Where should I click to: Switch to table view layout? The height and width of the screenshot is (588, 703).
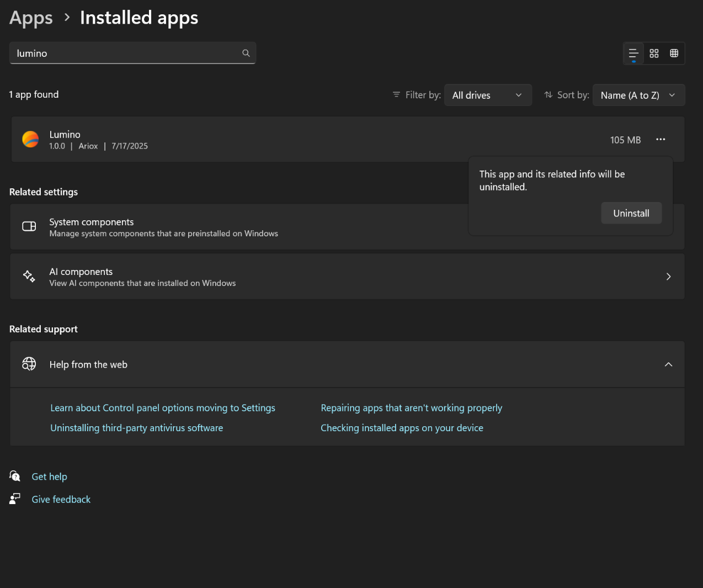coord(674,54)
